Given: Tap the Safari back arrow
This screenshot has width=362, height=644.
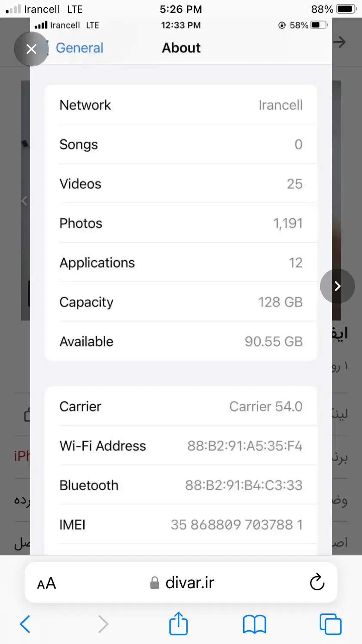Looking at the screenshot, I should coord(25,624).
